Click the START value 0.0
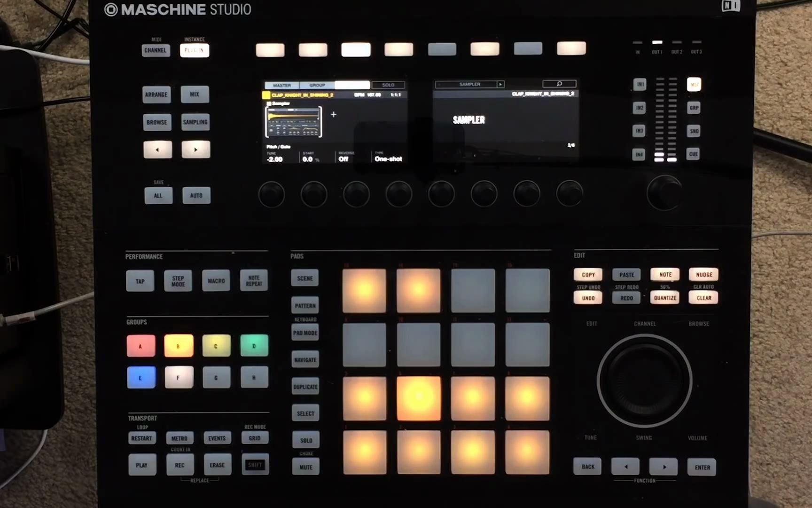Screen dimensions: 812x508 coord(308,159)
